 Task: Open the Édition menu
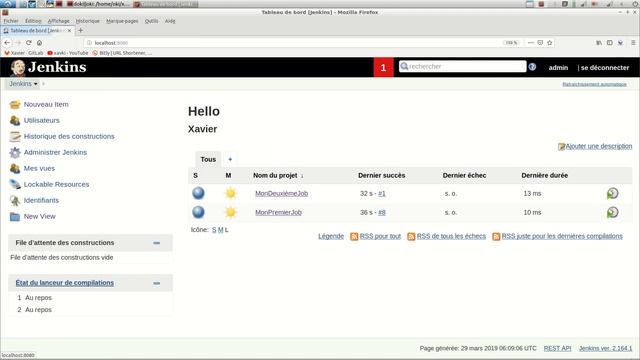(33, 21)
